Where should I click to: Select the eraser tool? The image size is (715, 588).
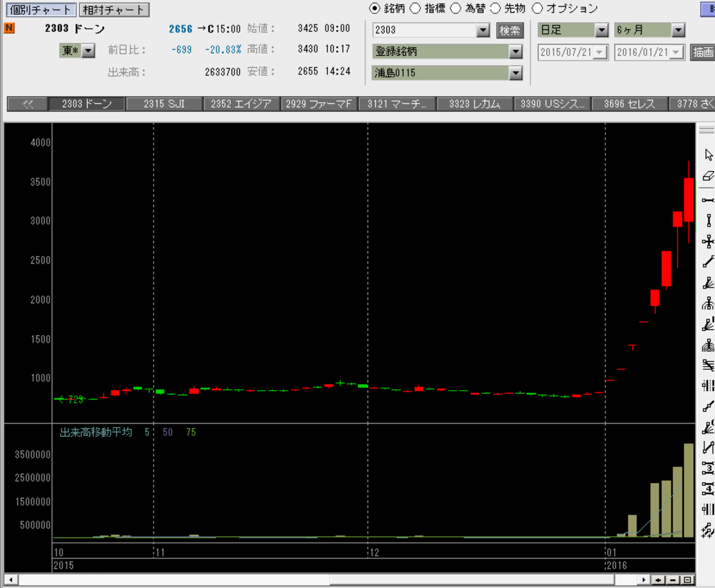coord(708,176)
